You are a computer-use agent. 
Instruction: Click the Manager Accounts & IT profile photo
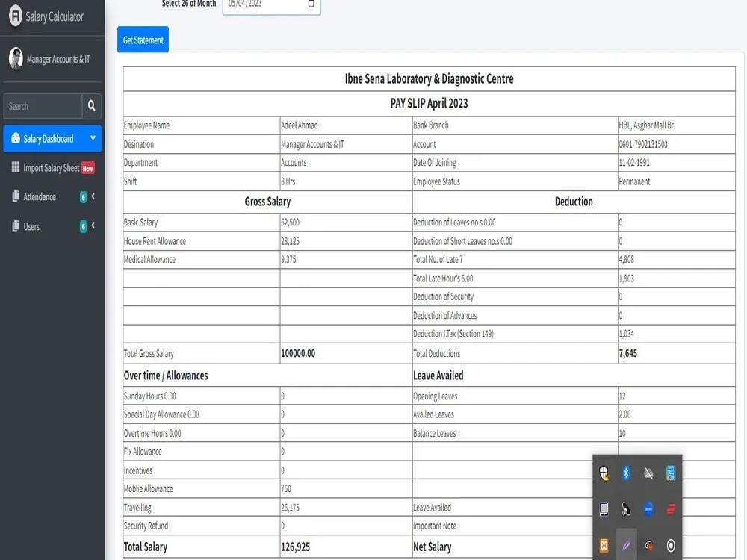[16, 58]
